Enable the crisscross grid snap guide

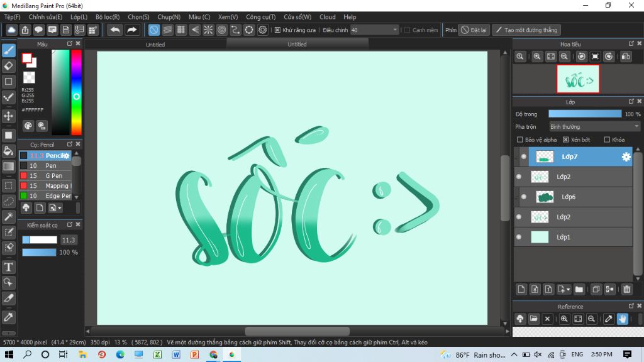coord(180,30)
